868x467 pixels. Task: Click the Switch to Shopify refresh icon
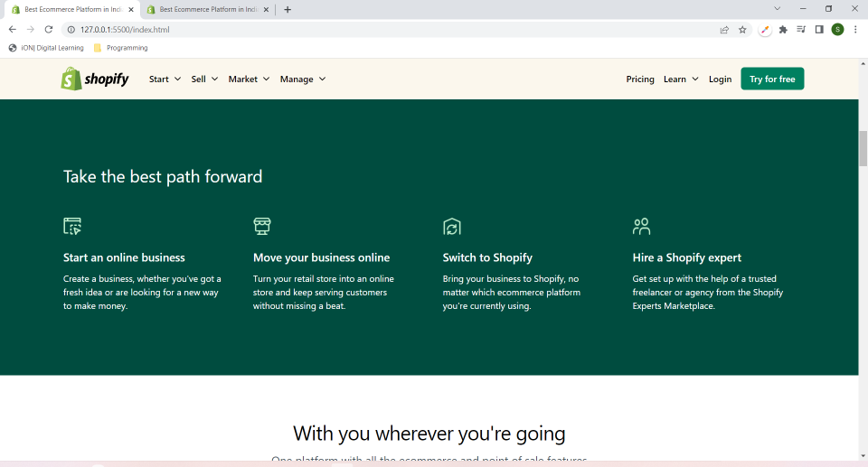[452, 227]
